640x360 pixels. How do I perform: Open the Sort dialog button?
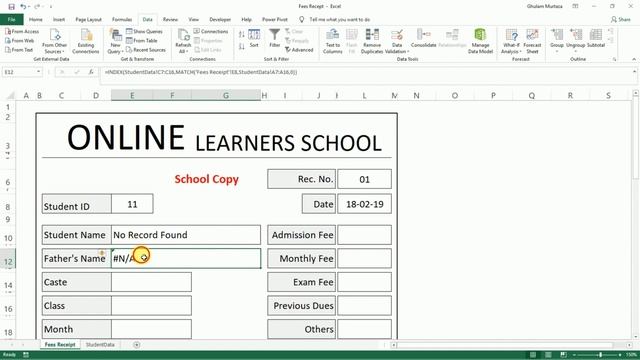point(254,38)
